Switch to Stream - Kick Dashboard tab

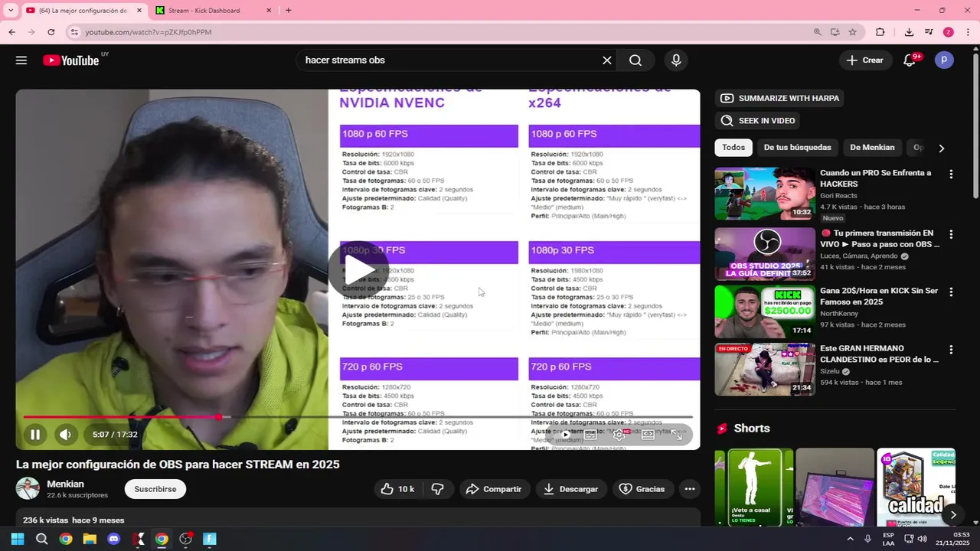point(204,11)
